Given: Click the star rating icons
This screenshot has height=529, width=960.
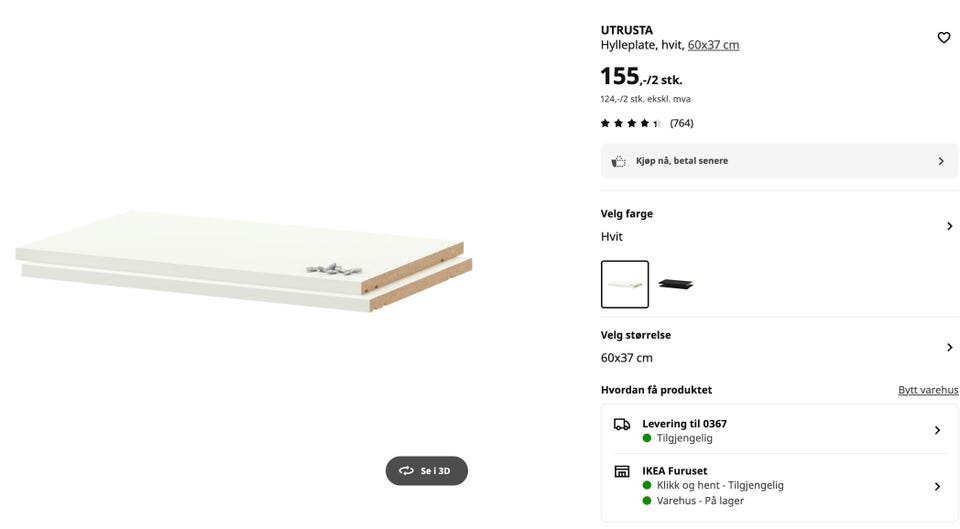Looking at the screenshot, I should [630, 124].
